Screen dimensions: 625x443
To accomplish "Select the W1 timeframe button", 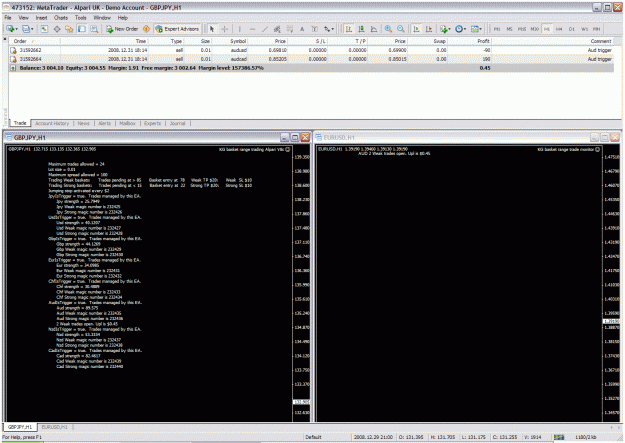I will tap(584, 29).
